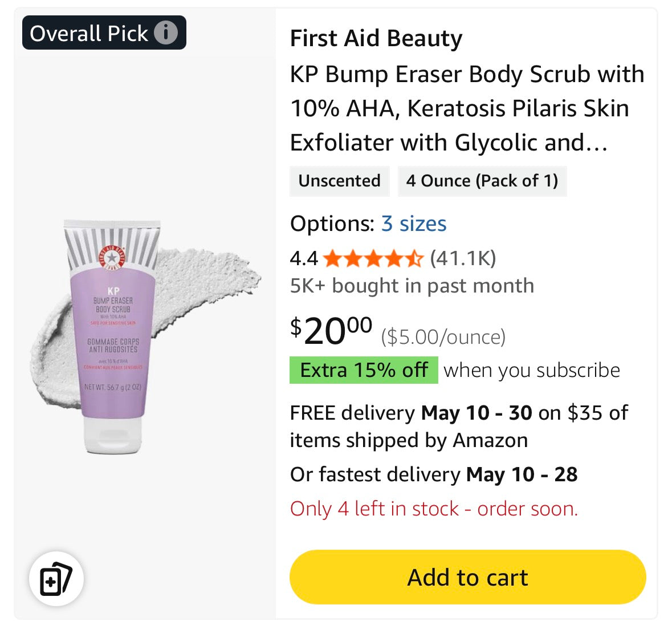Open the add-to-list icon below the product image
Viewport: 672px width, 625px height.
click(x=55, y=578)
